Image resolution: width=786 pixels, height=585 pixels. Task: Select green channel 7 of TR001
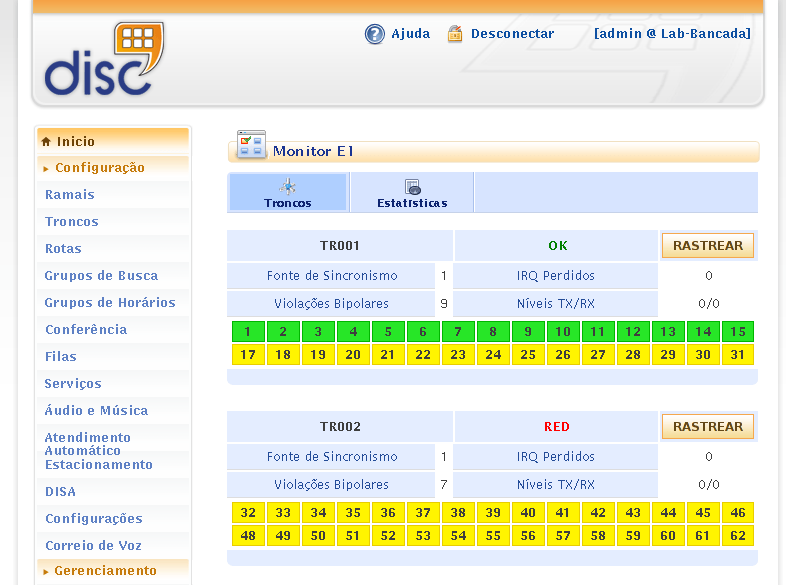(x=458, y=332)
